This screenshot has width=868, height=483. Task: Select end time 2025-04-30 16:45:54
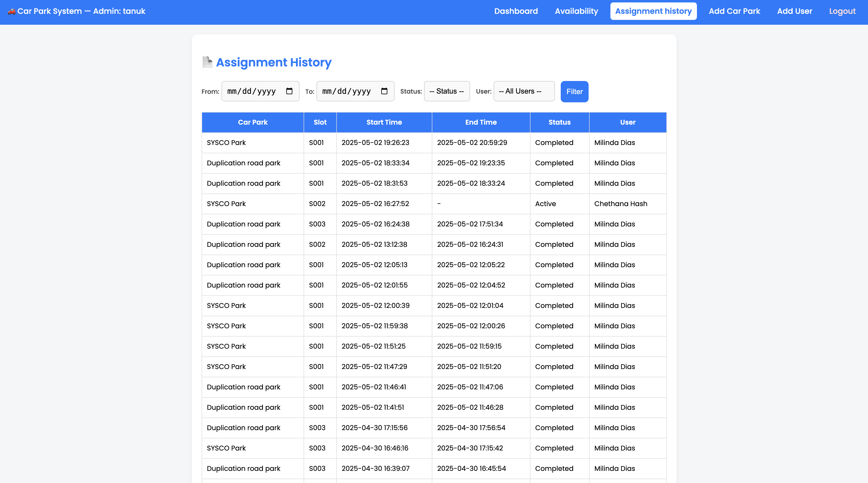[471, 468]
